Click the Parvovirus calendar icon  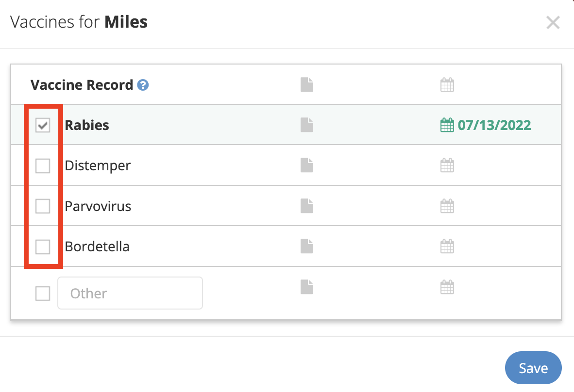point(447,206)
